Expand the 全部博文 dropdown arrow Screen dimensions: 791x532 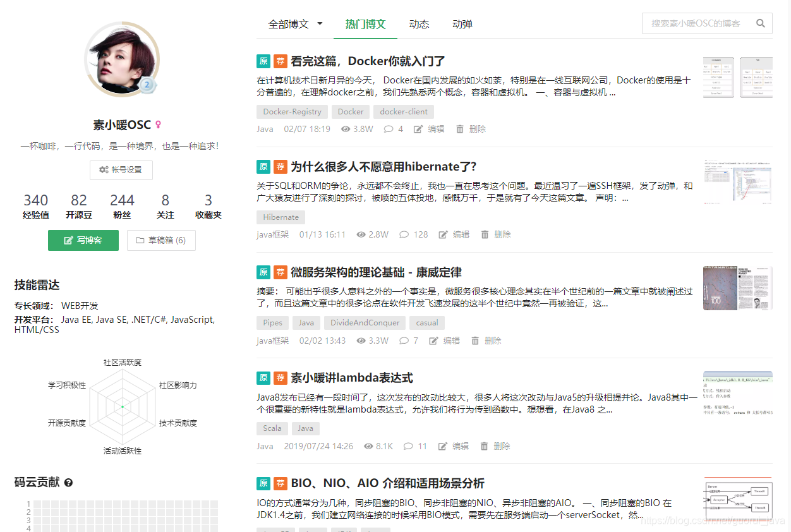pyautogui.click(x=320, y=23)
